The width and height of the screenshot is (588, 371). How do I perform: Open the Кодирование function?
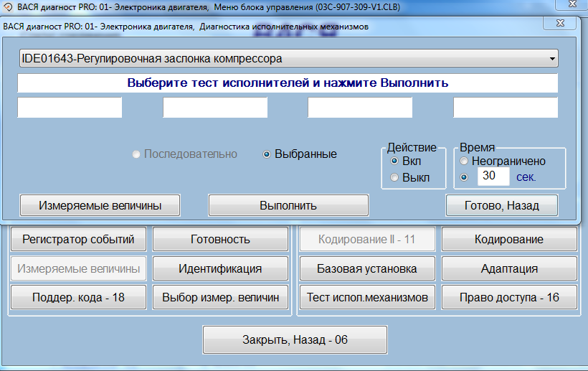pos(508,240)
